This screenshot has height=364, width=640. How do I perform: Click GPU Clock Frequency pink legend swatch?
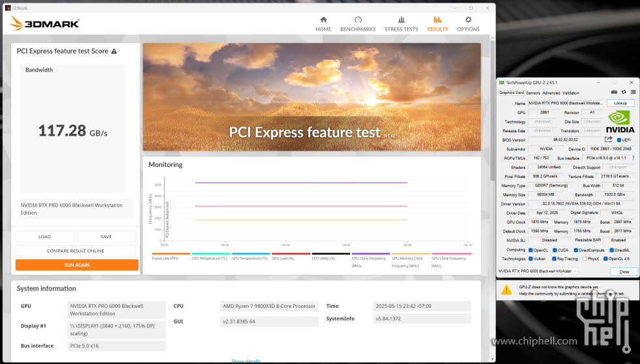[451, 254]
